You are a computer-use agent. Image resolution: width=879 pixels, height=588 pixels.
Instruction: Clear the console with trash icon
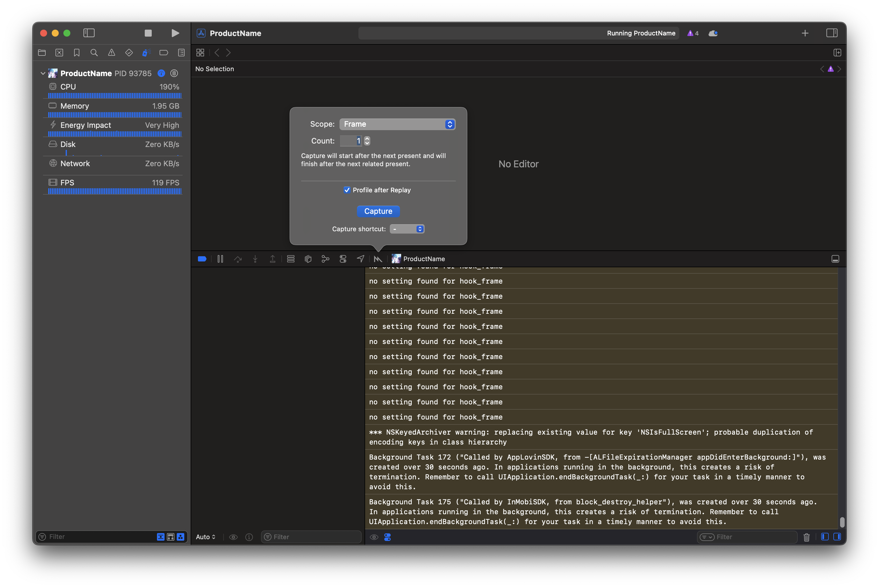coord(807,537)
